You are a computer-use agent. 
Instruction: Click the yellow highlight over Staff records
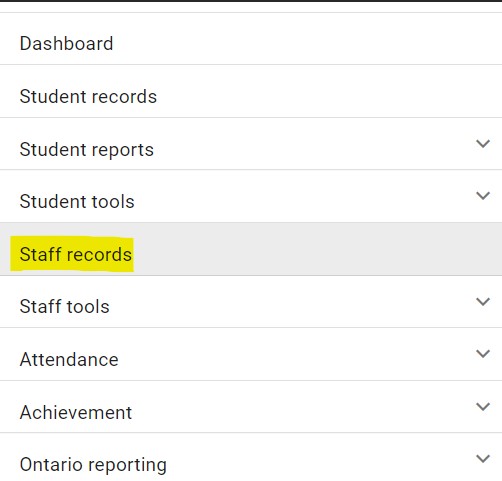[x=72, y=254]
